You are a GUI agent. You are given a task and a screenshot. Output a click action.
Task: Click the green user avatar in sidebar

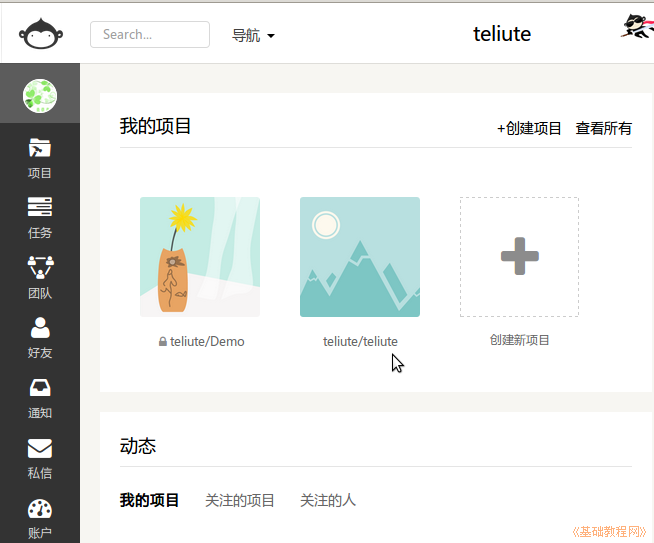(40, 96)
